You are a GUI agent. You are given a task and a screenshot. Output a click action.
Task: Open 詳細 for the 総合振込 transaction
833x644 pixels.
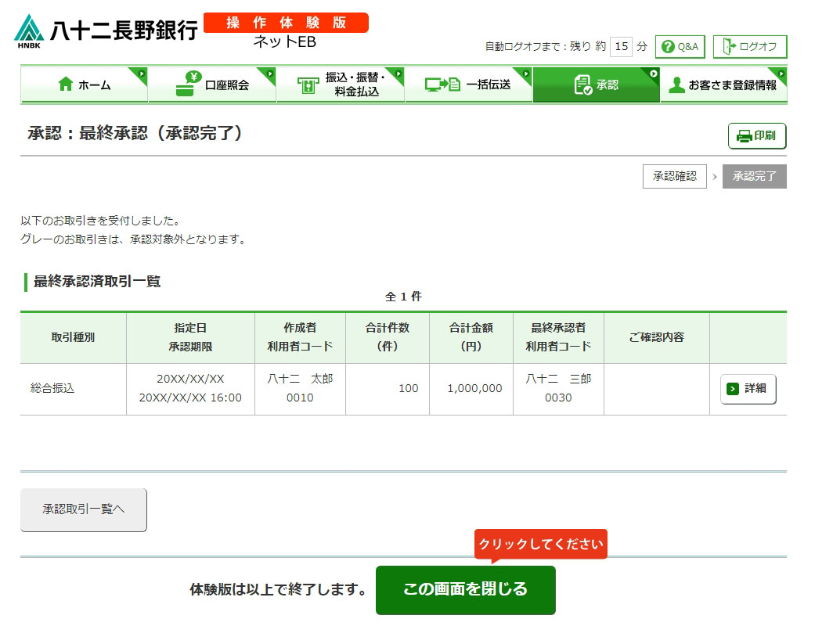coord(748,389)
